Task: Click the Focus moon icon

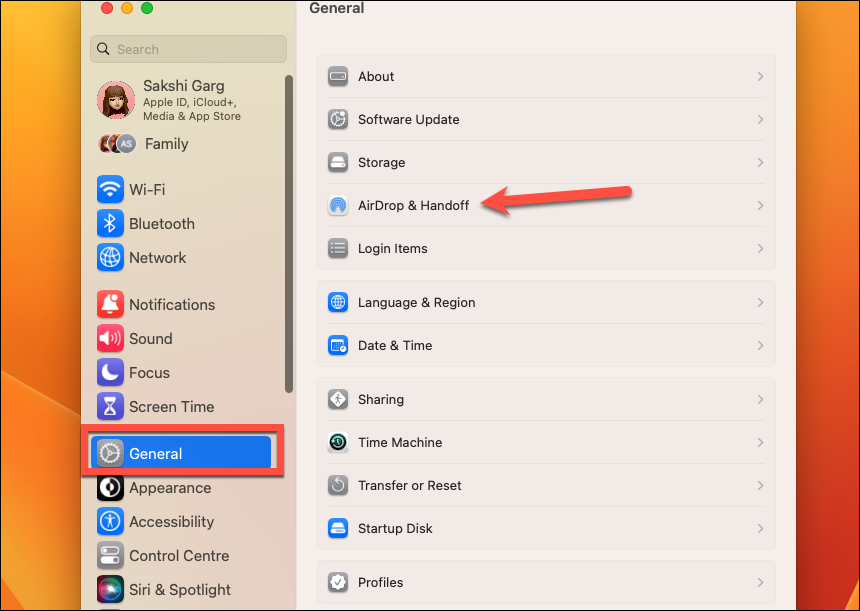Action: (x=110, y=372)
